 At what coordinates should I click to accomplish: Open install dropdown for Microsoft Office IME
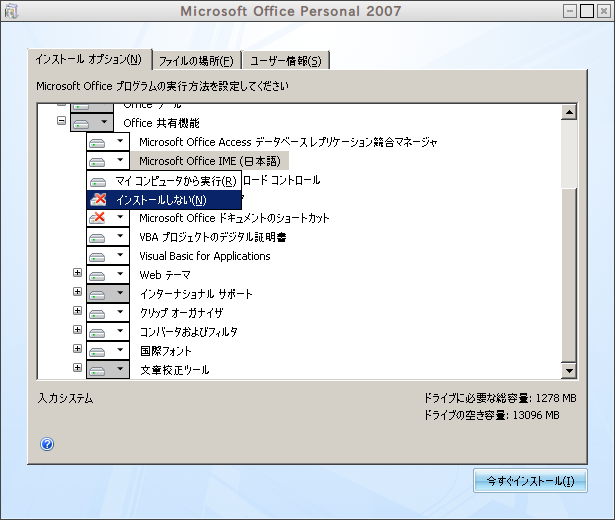pos(108,161)
